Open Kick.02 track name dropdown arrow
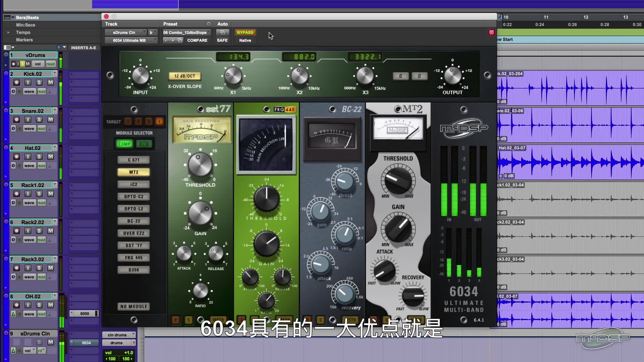644x362 pixels. click(55, 73)
